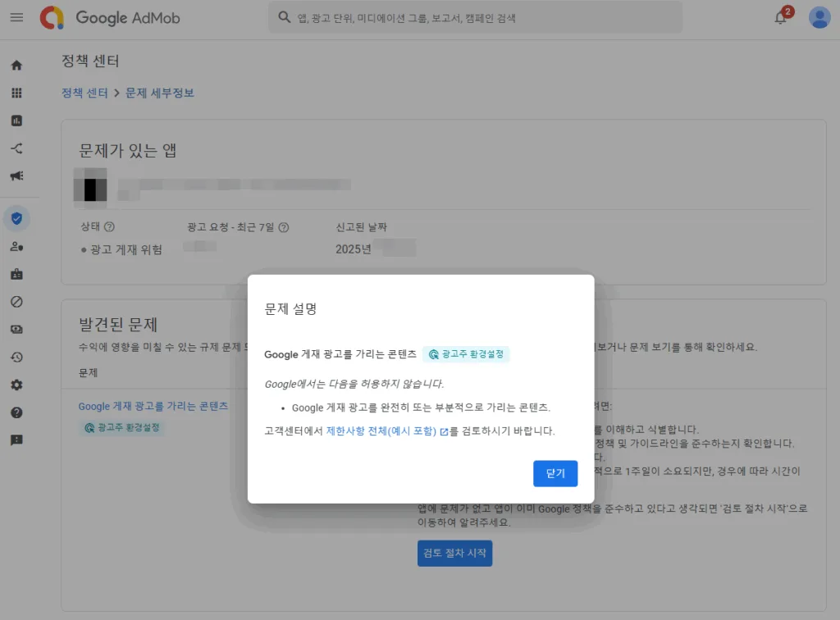Click 광고 게재 위험 status text
Screen dimensions: 840x620
point(126,250)
